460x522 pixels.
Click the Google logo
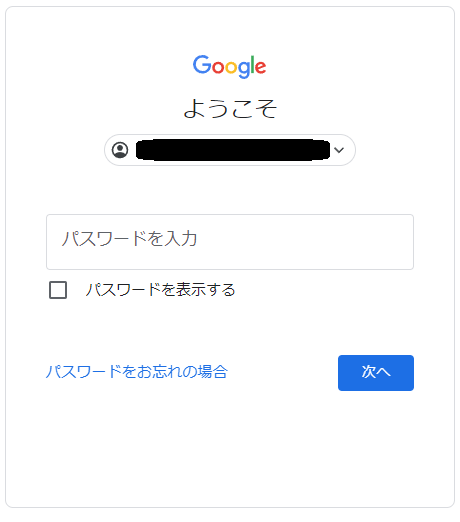click(230, 66)
